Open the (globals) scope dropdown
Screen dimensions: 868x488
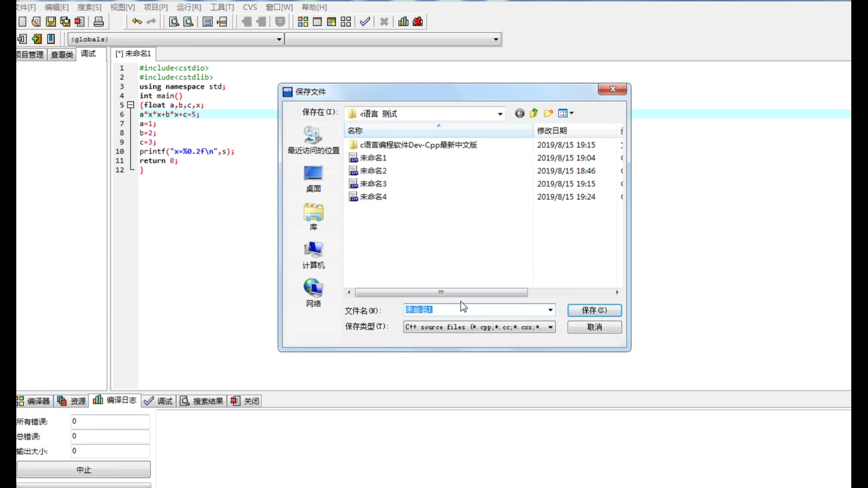point(279,39)
